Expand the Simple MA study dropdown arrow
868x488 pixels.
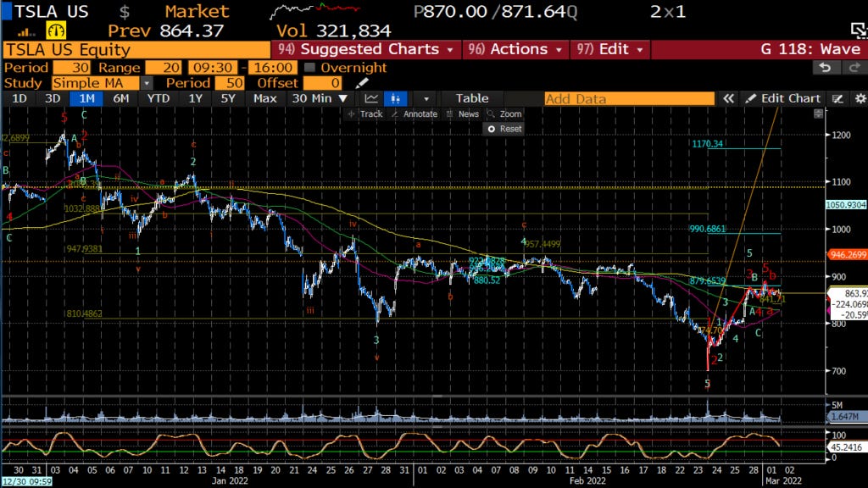click(x=146, y=83)
